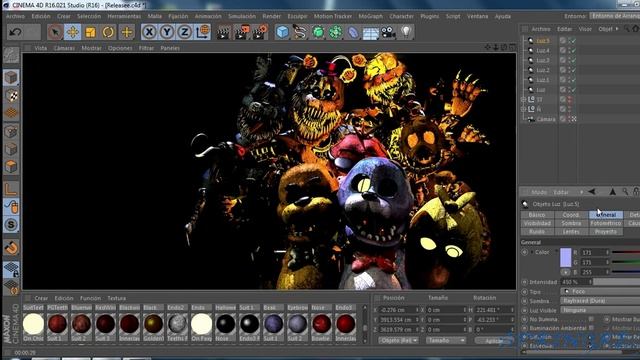Expand the Color parameter triangle

(x=532, y=252)
